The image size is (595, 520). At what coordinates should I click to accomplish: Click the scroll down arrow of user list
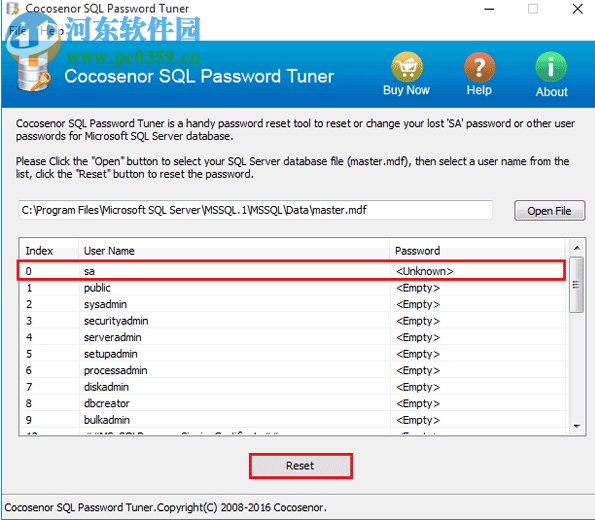(x=577, y=426)
